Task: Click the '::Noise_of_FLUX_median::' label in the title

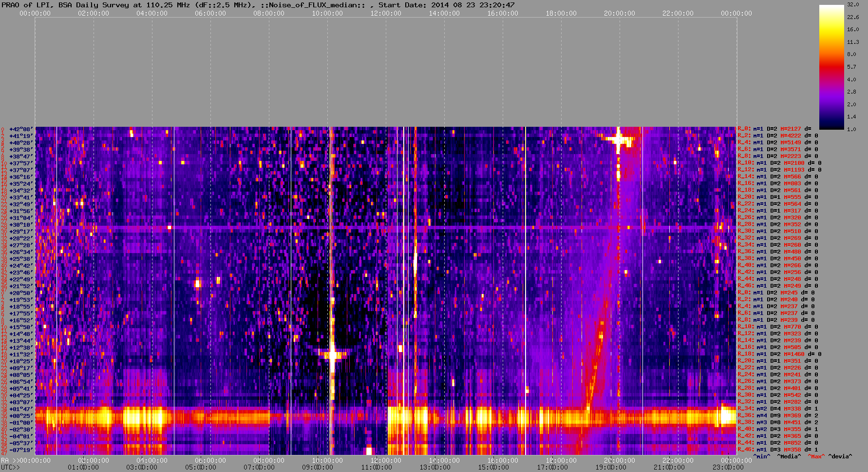Action: (x=315, y=5)
